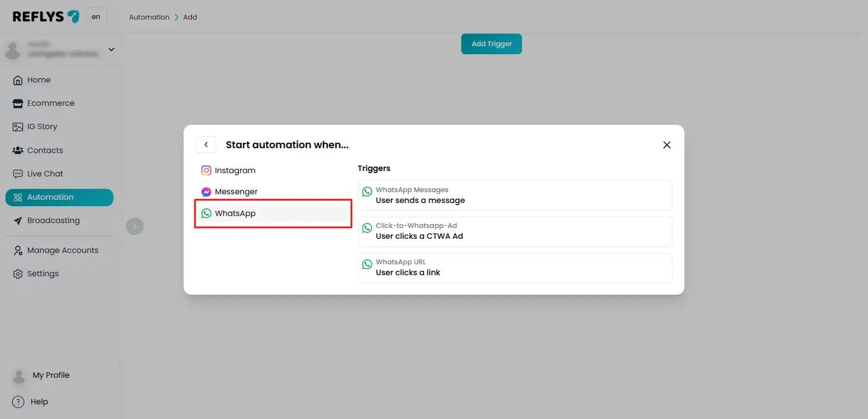The image size is (868, 419).
Task: Click the Messenger icon in platform list
Action: pyautogui.click(x=206, y=192)
